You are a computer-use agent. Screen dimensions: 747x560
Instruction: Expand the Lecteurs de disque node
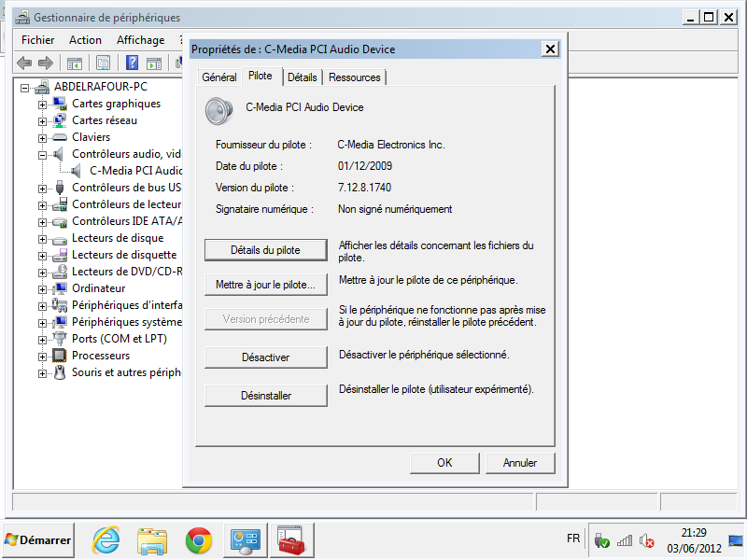click(42, 240)
